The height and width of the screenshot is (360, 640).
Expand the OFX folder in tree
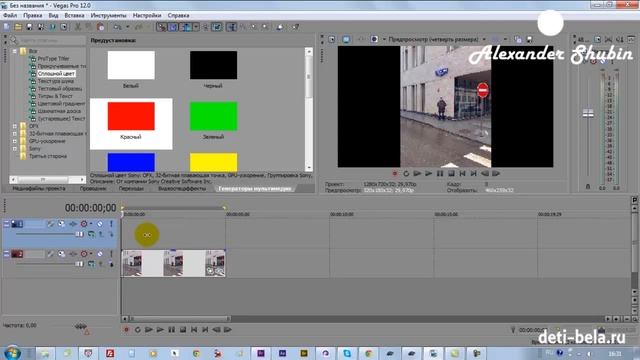[x=15, y=126]
